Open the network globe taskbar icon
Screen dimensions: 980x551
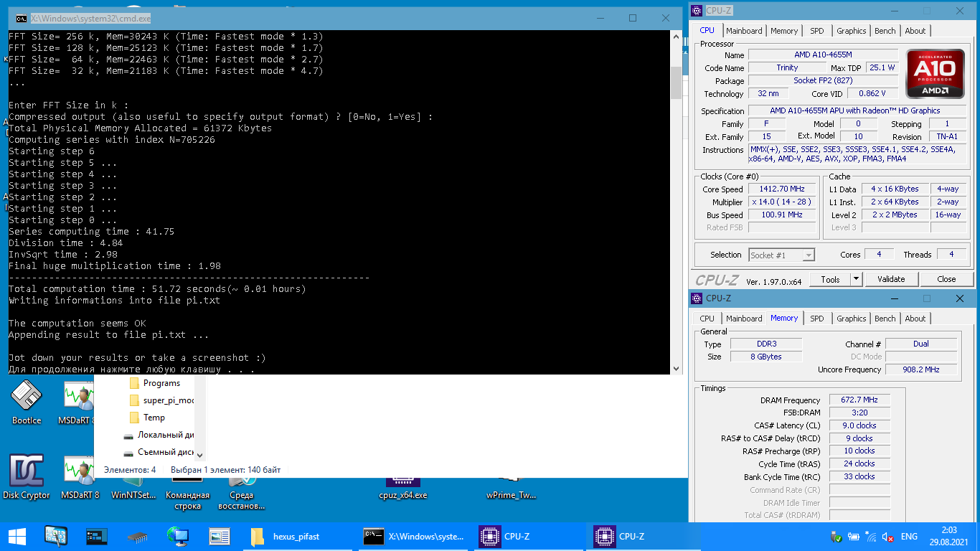[177, 536]
